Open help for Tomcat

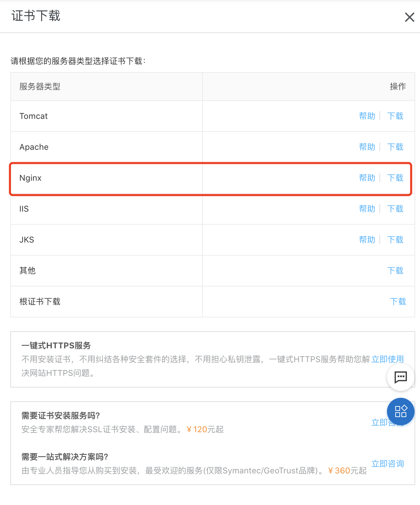(x=367, y=116)
